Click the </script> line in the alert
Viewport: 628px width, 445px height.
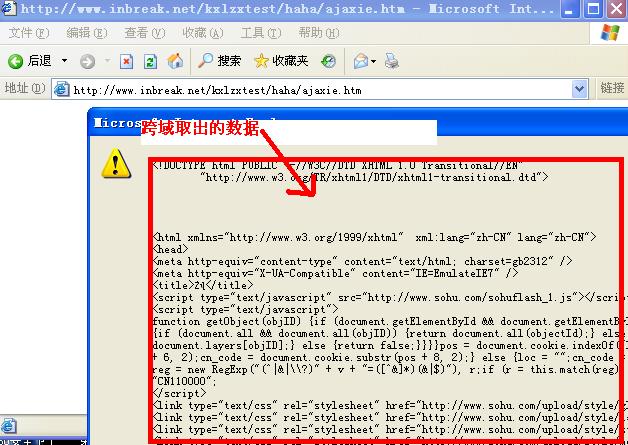(x=179, y=393)
